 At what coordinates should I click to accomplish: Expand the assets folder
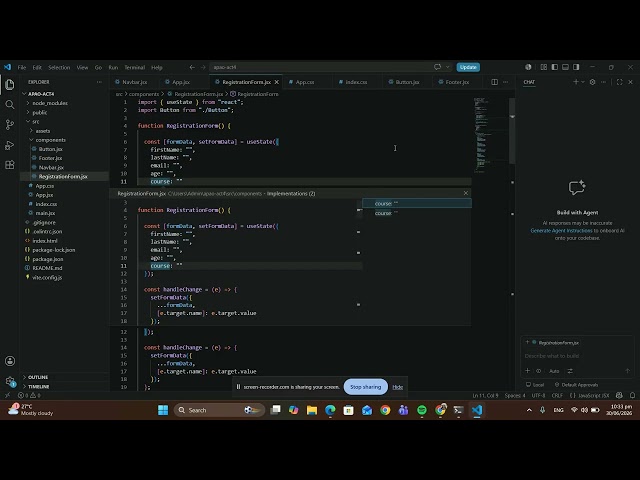[42, 131]
